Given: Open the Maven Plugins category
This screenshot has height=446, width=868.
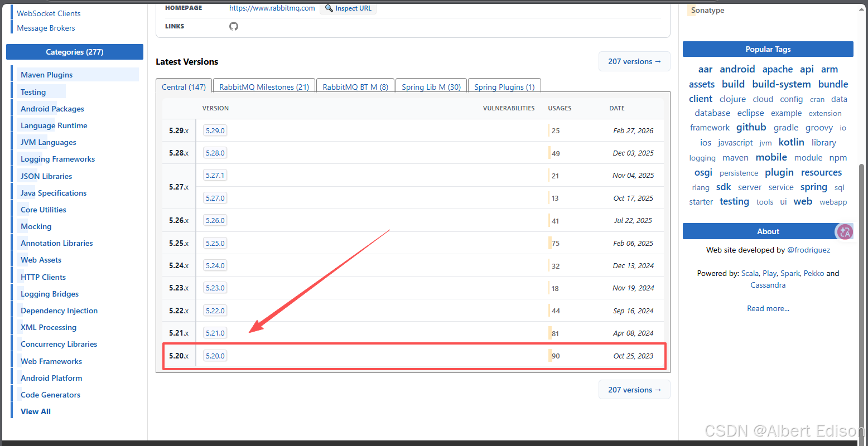Looking at the screenshot, I should (x=47, y=75).
